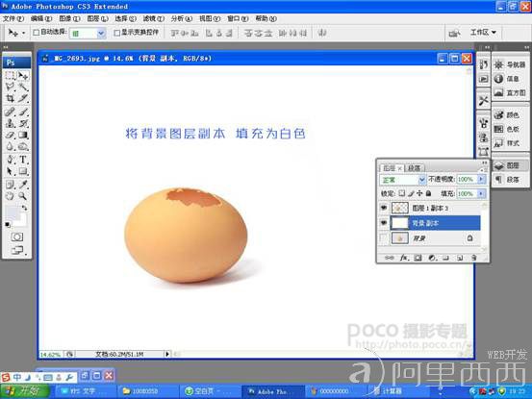Select the Hand tool
Screen dimensions: 532x399
coord(10,196)
